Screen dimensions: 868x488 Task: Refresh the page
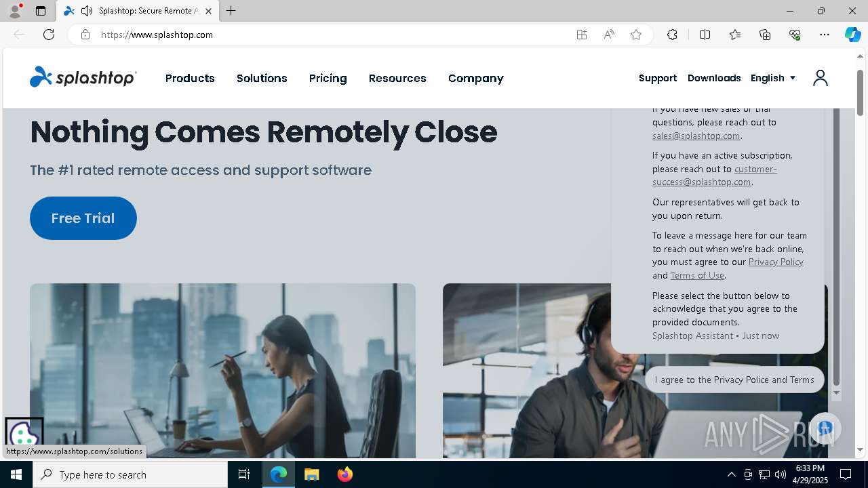coord(49,35)
